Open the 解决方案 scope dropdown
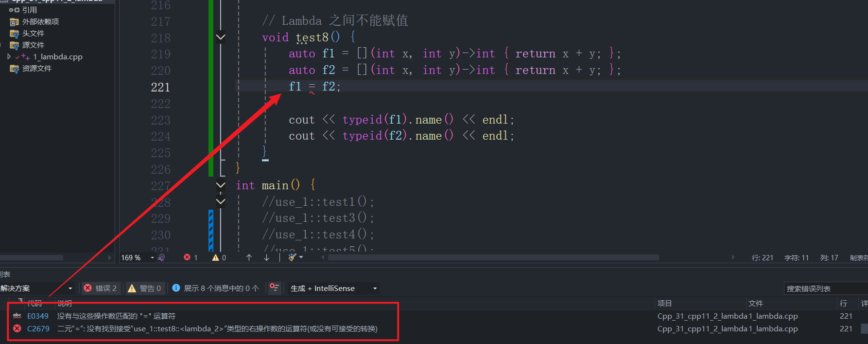 click(37, 288)
